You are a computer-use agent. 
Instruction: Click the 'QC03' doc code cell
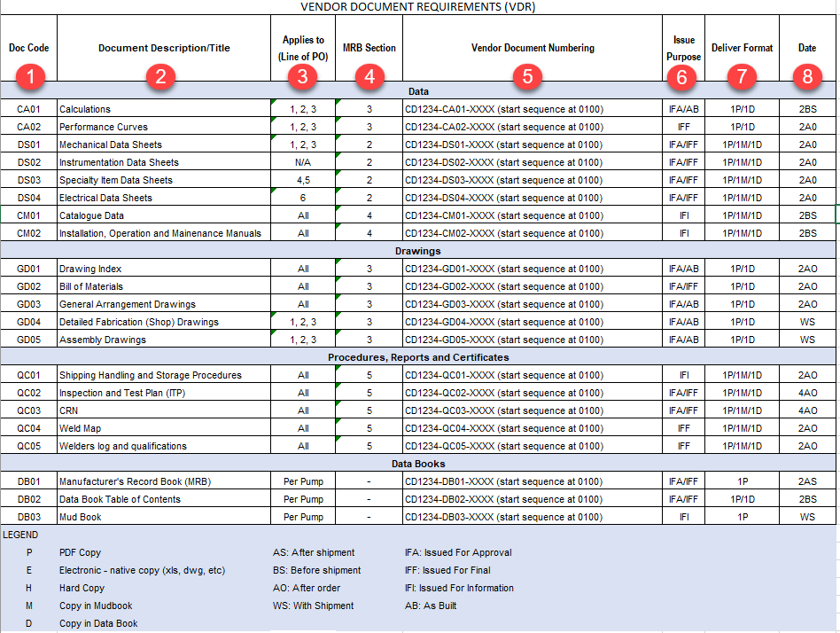(x=29, y=410)
